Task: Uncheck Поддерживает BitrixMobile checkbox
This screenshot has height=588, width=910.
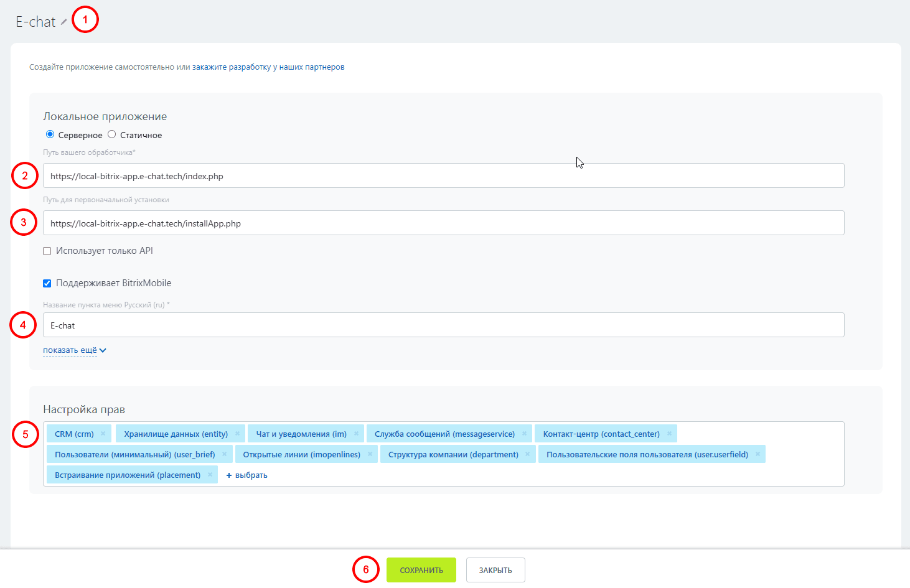Action: pyautogui.click(x=47, y=284)
